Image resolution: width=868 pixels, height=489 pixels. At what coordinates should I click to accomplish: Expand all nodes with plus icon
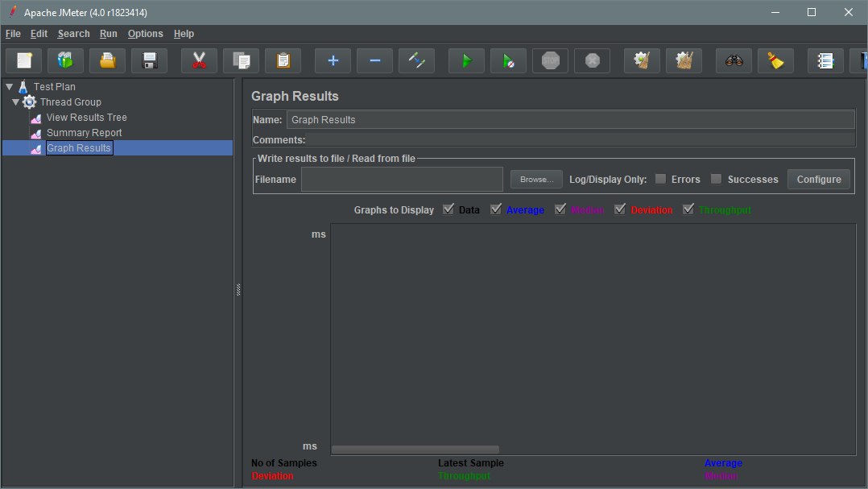tap(333, 60)
